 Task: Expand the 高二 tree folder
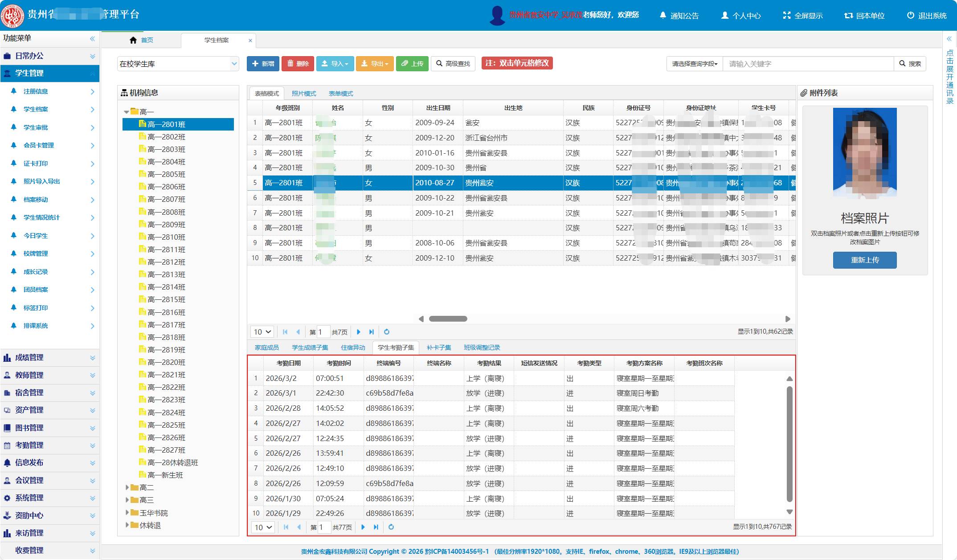(x=127, y=487)
